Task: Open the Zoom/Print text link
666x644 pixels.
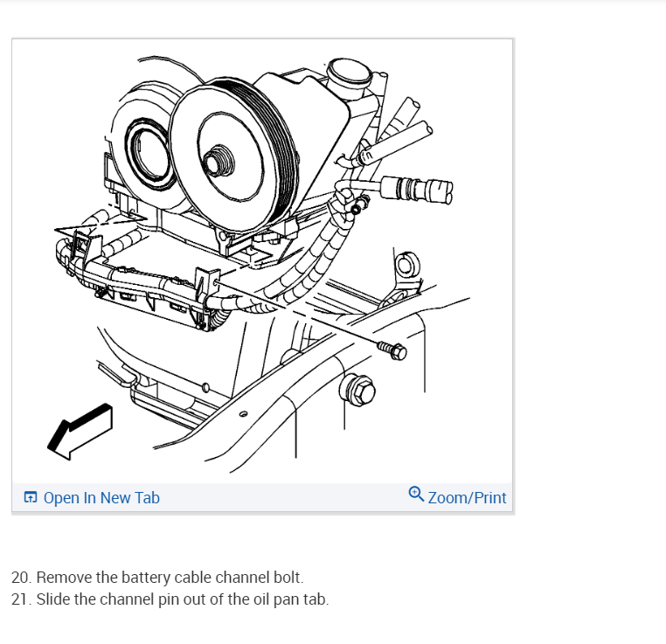Action: (x=467, y=497)
